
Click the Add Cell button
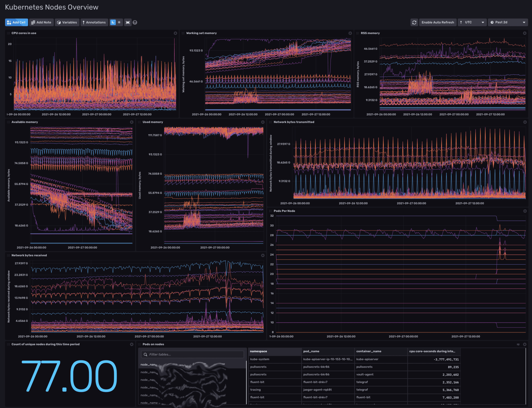point(16,22)
